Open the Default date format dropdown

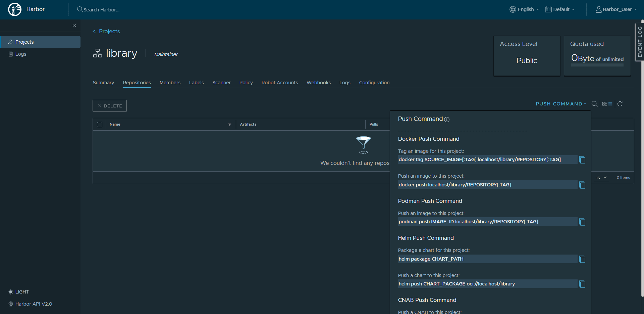click(x=560, y=9)
